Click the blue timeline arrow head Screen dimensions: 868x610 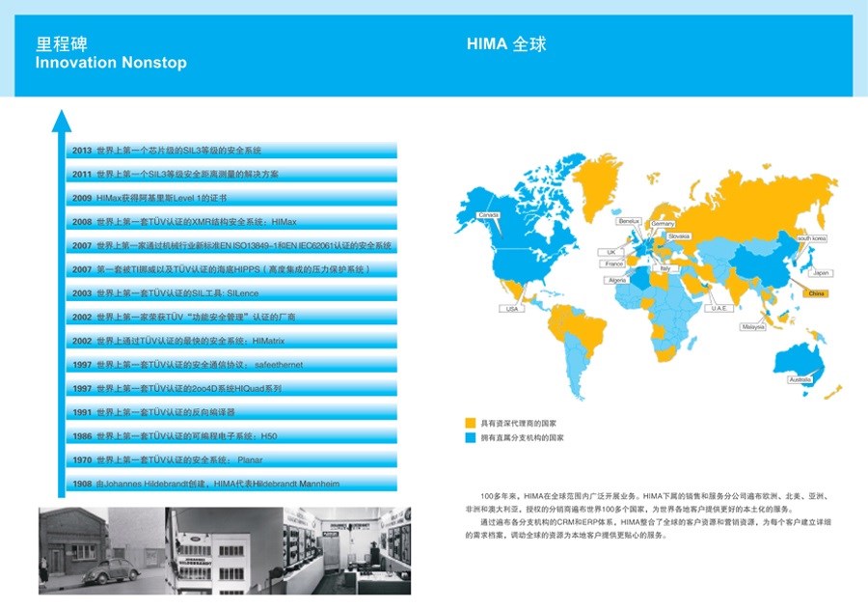[x=61, y=121]
